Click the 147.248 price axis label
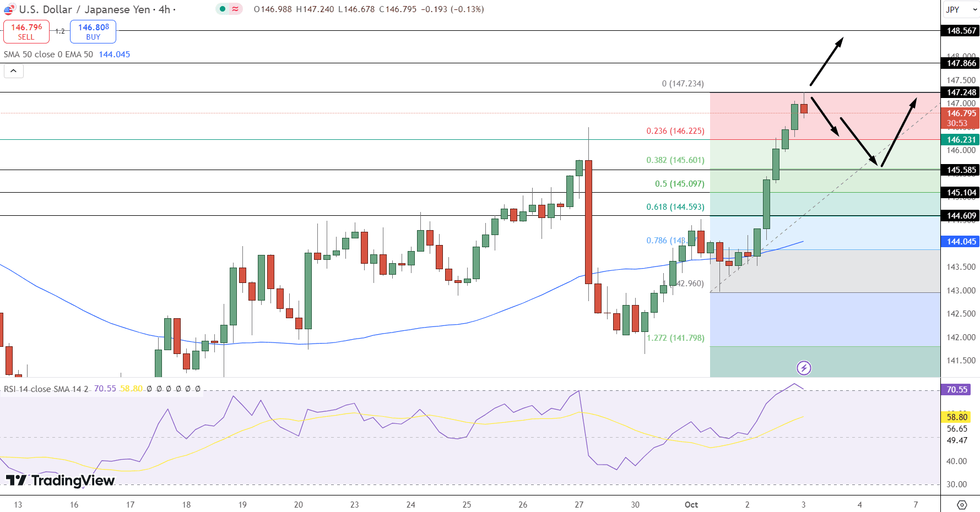 960,92
